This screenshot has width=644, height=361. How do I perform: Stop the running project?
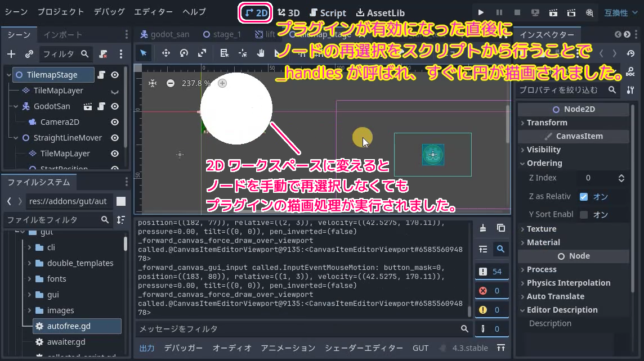(x=517, y=13)
